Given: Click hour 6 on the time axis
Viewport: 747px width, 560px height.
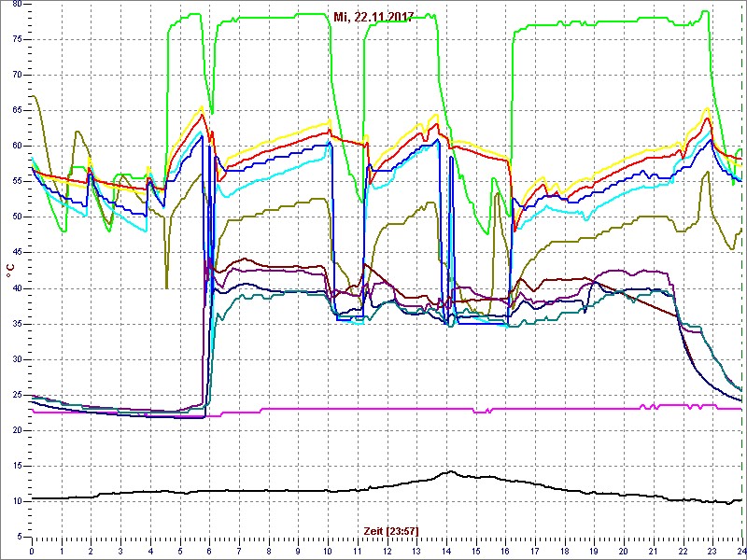Looking at the screenshot, I should click(x=209, y=552).
